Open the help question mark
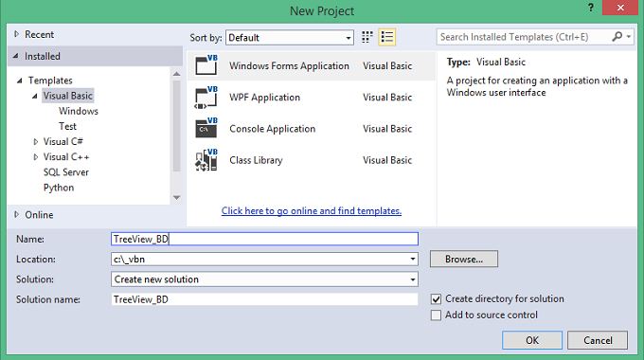Viewport: 644px width, 360px height. pos(591,8)
